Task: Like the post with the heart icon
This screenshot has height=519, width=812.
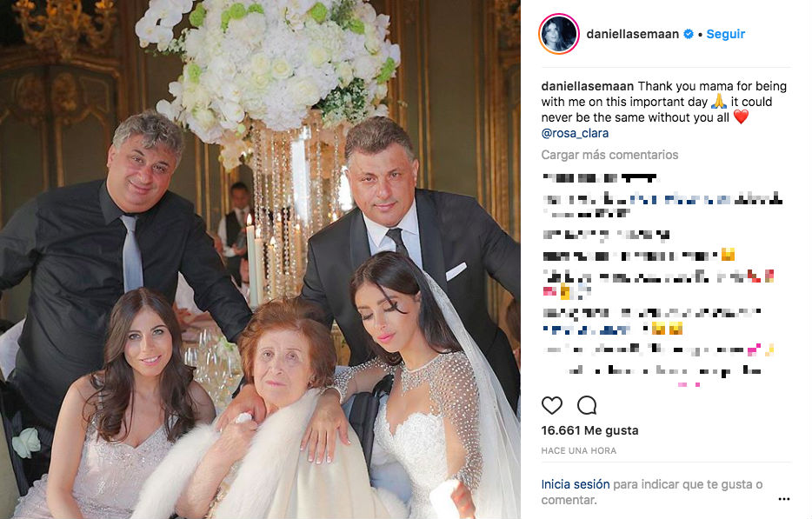Action: pos(551,406)
